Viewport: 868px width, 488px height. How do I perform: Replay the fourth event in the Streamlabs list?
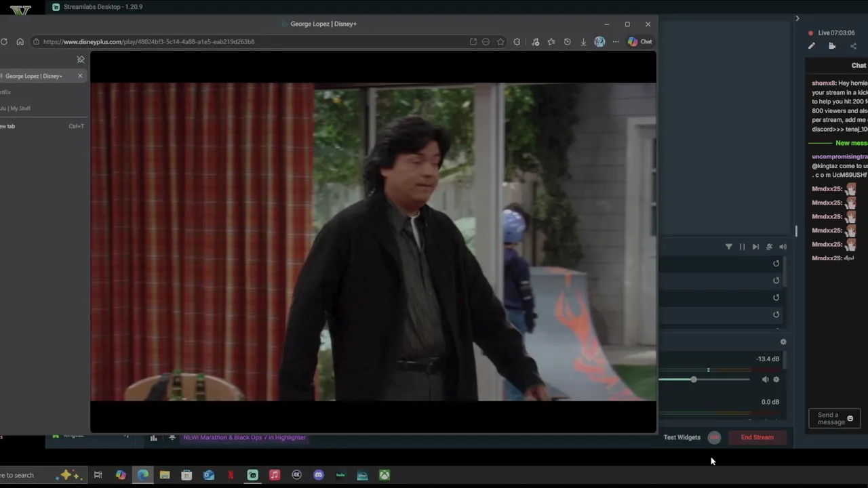776,314
